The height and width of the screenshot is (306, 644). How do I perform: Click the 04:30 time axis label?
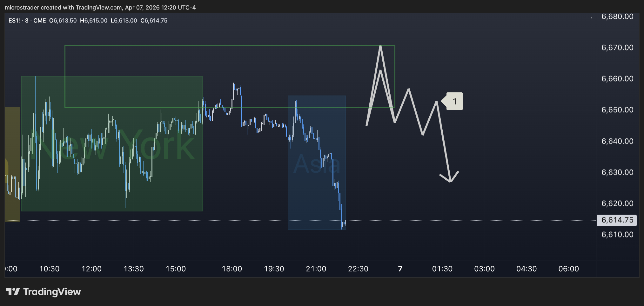pyautogui.click(x=527, y=269)
